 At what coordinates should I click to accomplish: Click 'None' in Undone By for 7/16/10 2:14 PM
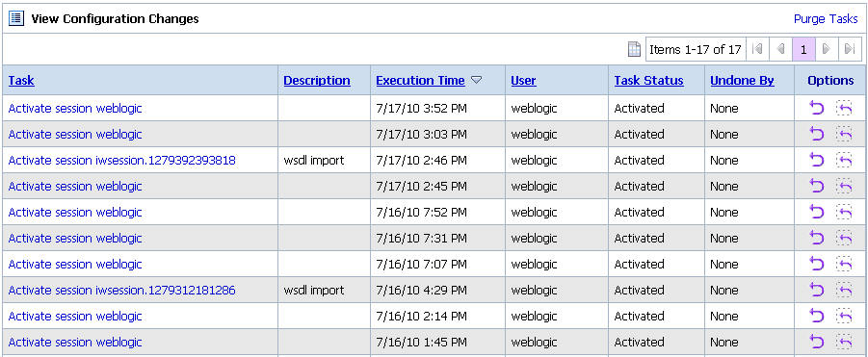(x=724, y=317)
